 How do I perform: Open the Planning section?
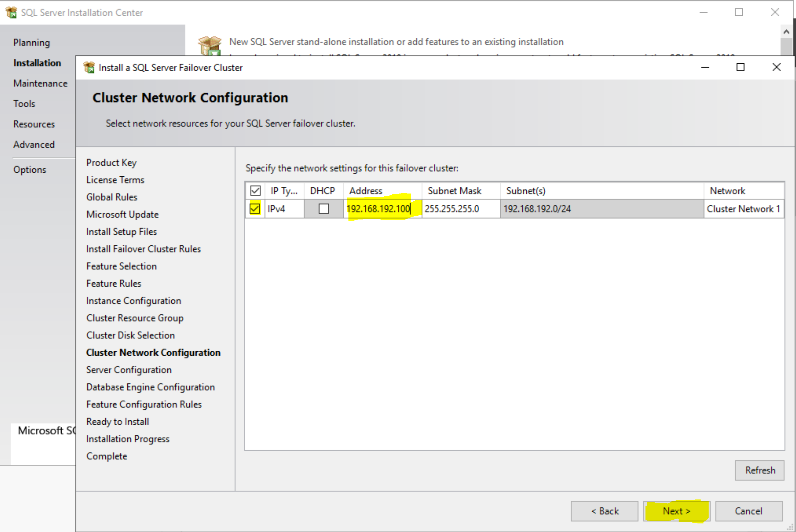[32, 43]
